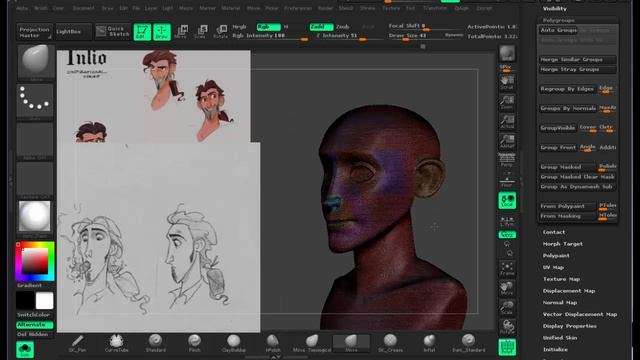The height and width of the screenshot is (360, 640).
Task: Open the Quick Sketch tool
Action: tap(113, 31)
